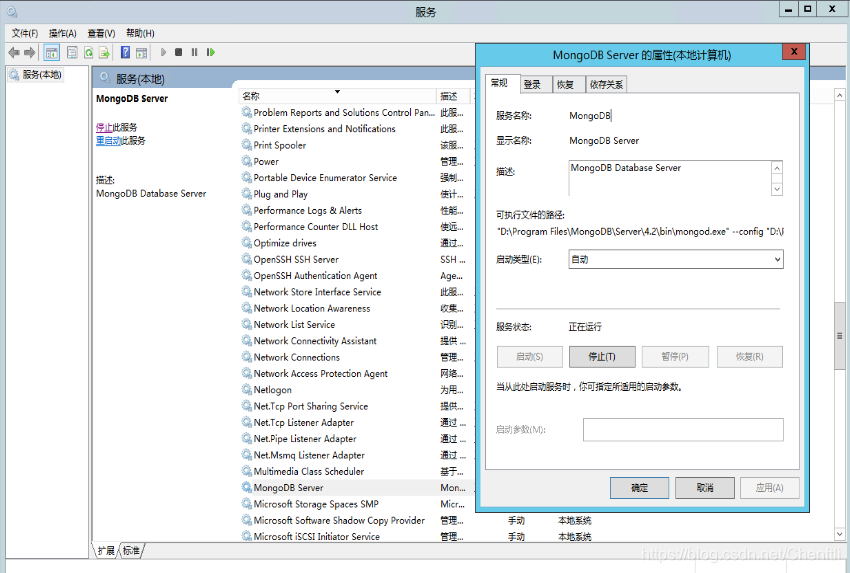Click the gear icon of MongoDB Server row
850x573 pixels.
[x=247, y=487]
